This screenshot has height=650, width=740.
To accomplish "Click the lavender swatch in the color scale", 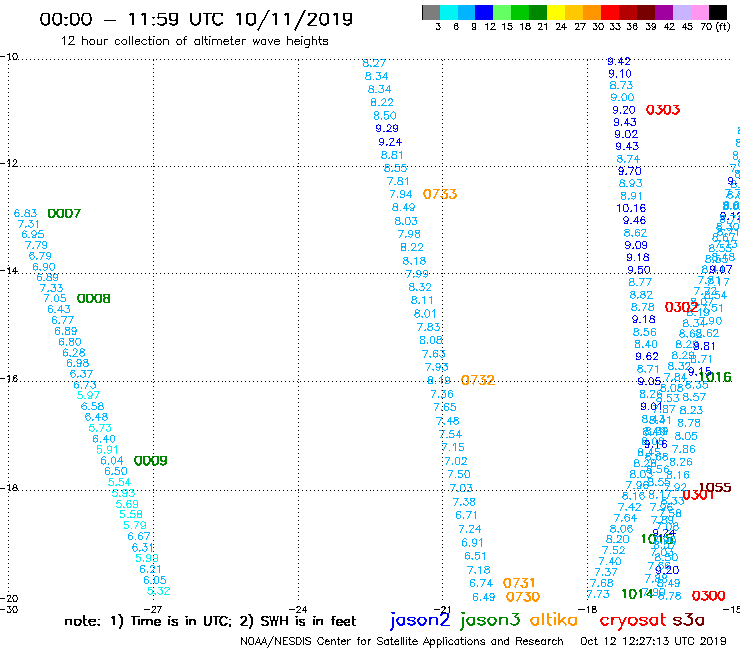I will (681, 12).
